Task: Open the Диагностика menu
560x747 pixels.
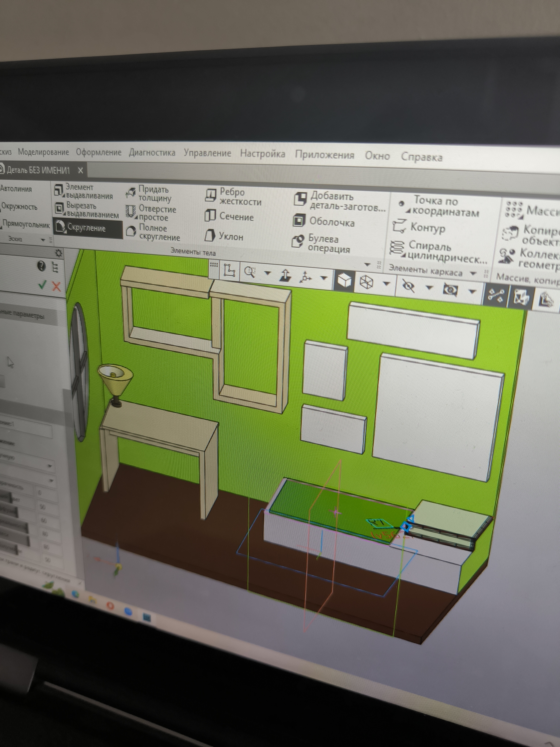Action: (152, 153)
